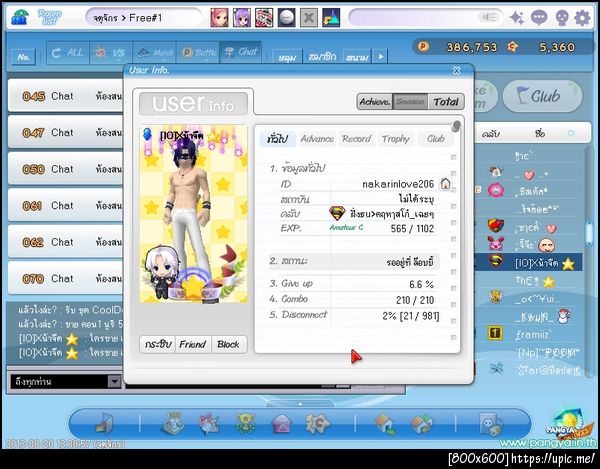Filter rooms with ALL refresh tab

click(68, 52)
